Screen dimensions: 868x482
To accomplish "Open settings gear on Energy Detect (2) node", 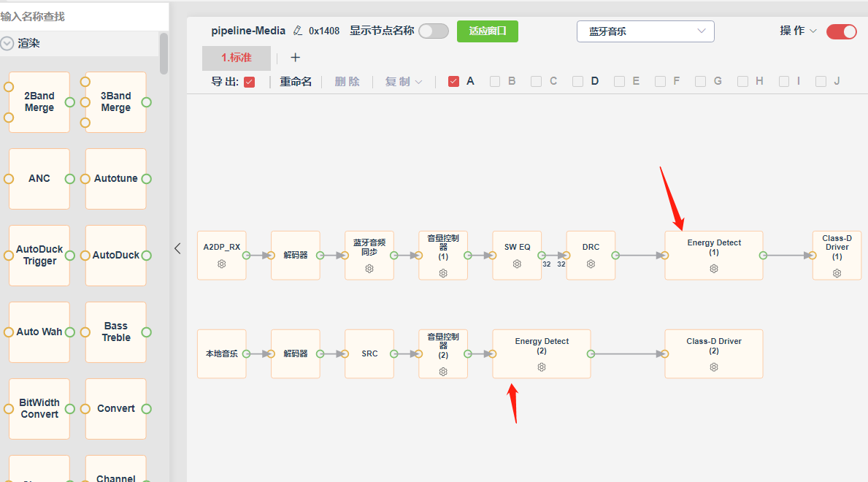I will pos(542,367).
